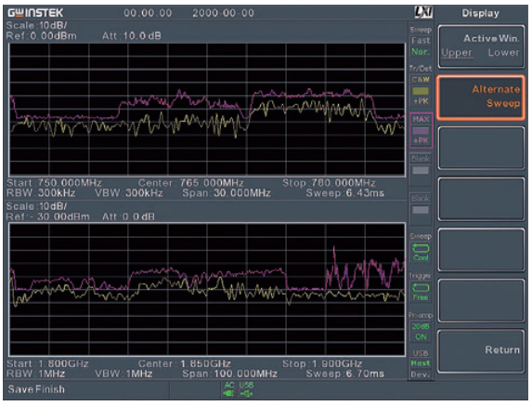Click the lower window Start 1.800GHz value

63,363
